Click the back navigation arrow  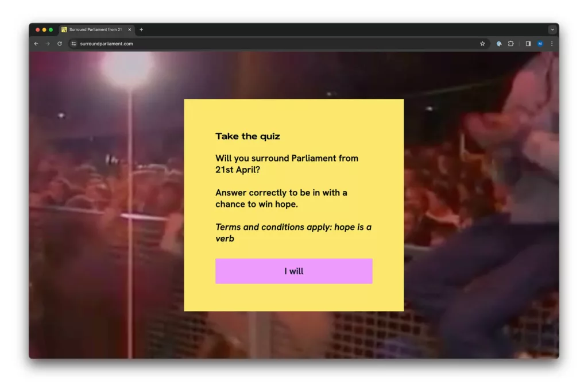[36, 43]
